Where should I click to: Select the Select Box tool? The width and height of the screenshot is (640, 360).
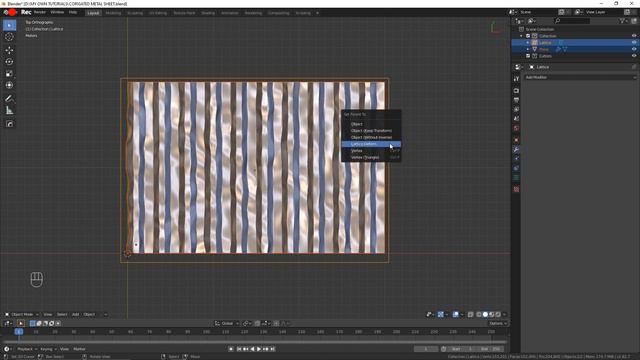coord(9,25)
